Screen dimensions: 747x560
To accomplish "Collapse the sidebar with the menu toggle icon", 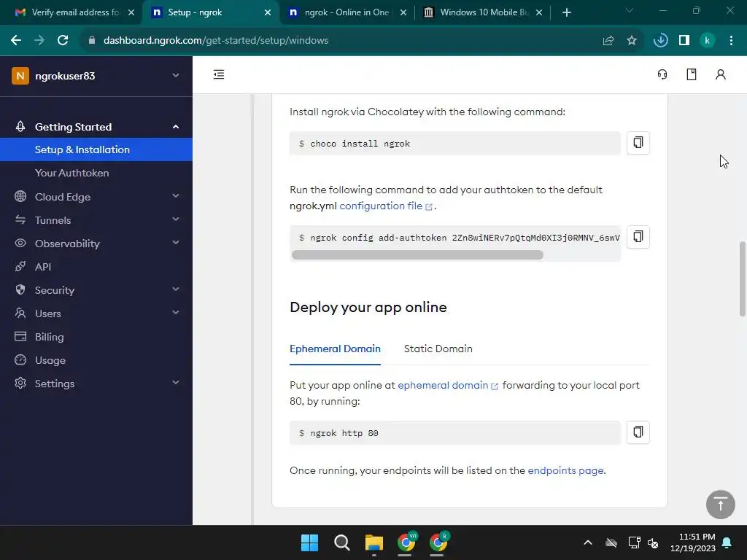I will point(219,74).
